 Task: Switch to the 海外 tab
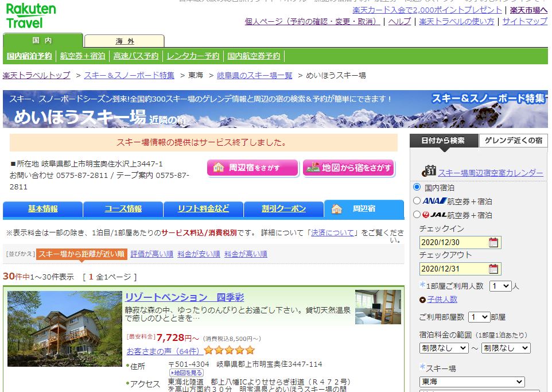pyautogui.click(x=125, y=41)
